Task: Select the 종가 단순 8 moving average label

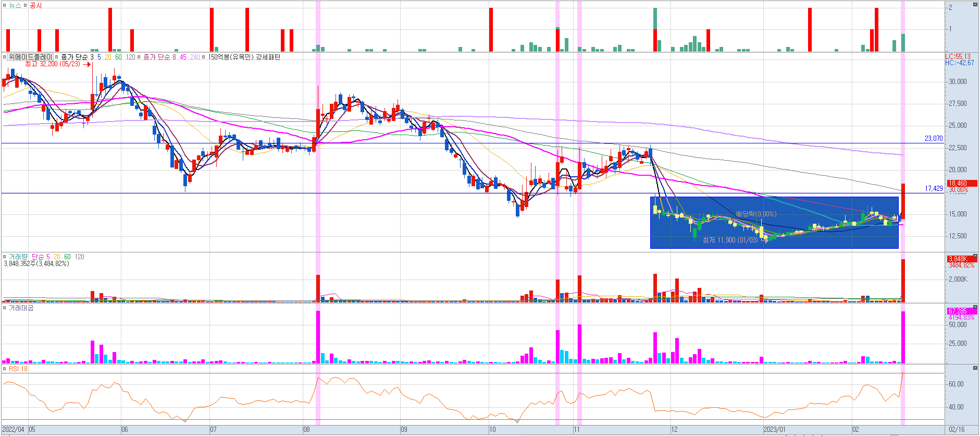Action: (159, 57)
